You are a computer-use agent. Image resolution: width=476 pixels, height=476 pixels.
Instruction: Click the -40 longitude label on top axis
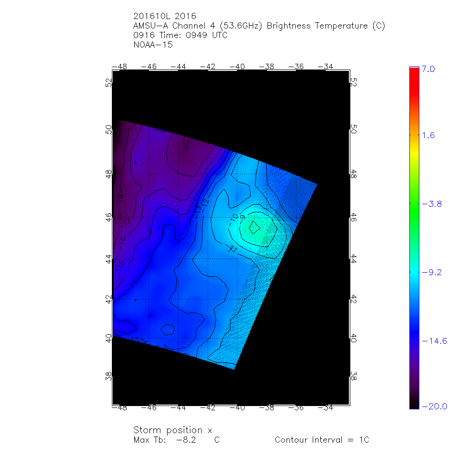click(x=237, y=67)
